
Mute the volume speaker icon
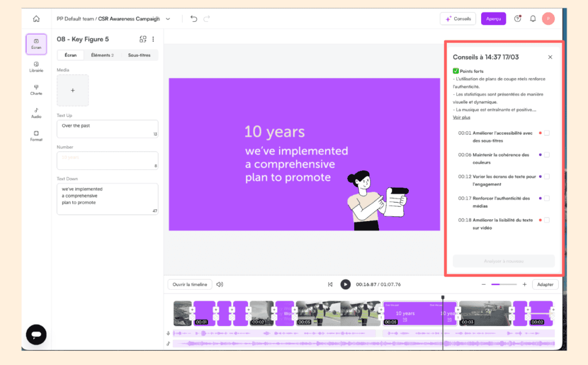(220, 284)
